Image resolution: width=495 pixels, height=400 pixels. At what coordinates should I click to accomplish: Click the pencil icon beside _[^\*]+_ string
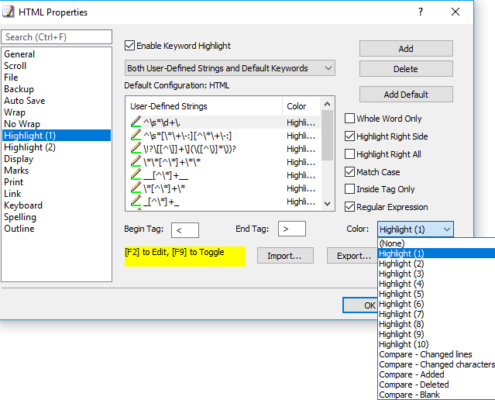tap(136, 201)
